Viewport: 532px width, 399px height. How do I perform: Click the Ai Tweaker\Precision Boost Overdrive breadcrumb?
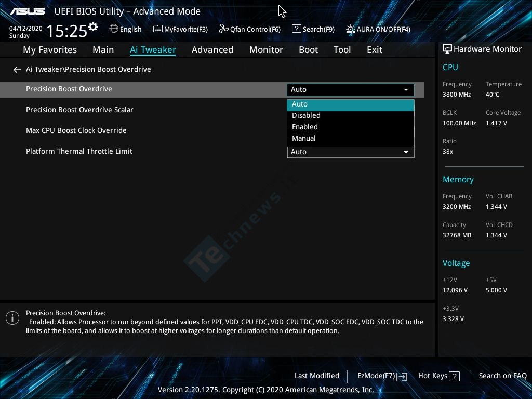(x=88, y=69)
